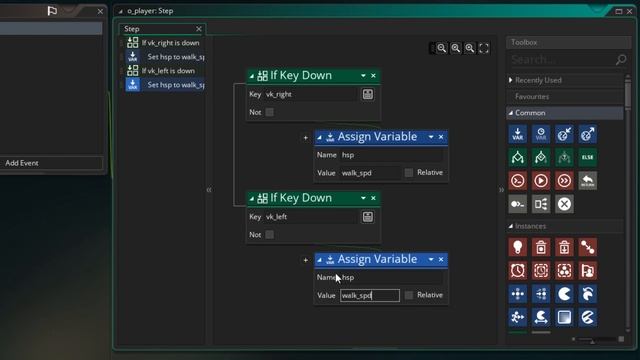
Task: Click the search magnifier in Toolbox
Action: coord(621,60)
